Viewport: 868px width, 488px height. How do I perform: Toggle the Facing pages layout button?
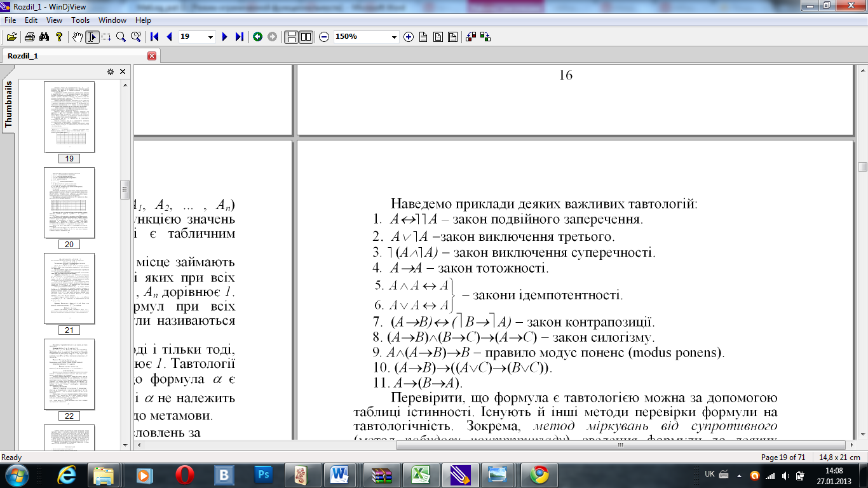pos(306,37)
